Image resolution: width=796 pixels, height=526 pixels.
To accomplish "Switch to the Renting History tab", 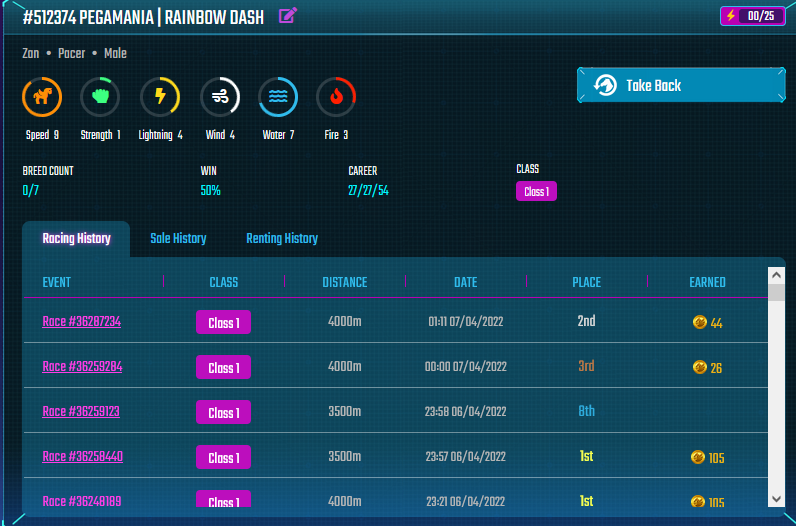I will click(x=282, y=239).
